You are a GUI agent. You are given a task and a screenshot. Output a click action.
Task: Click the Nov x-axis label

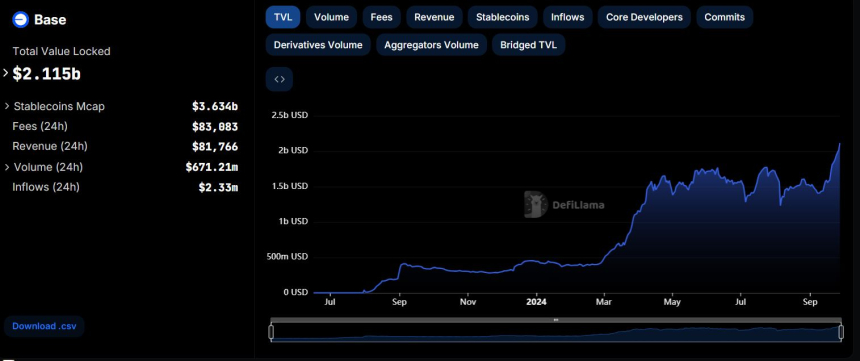point(468,302)
